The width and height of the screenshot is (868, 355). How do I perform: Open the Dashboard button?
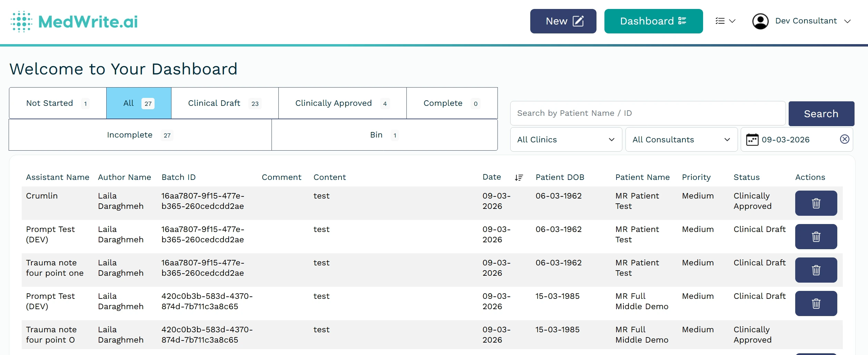tap(653, 21)
